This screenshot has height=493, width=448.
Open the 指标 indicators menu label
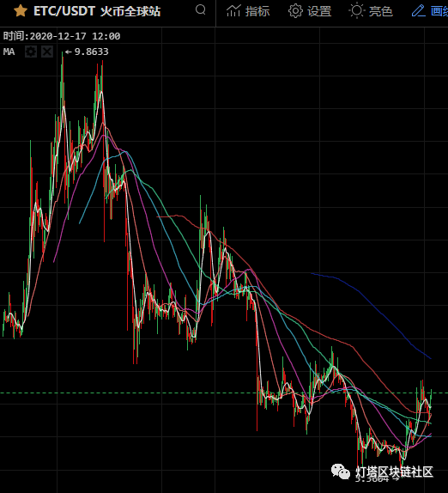[x=257, y=11]
